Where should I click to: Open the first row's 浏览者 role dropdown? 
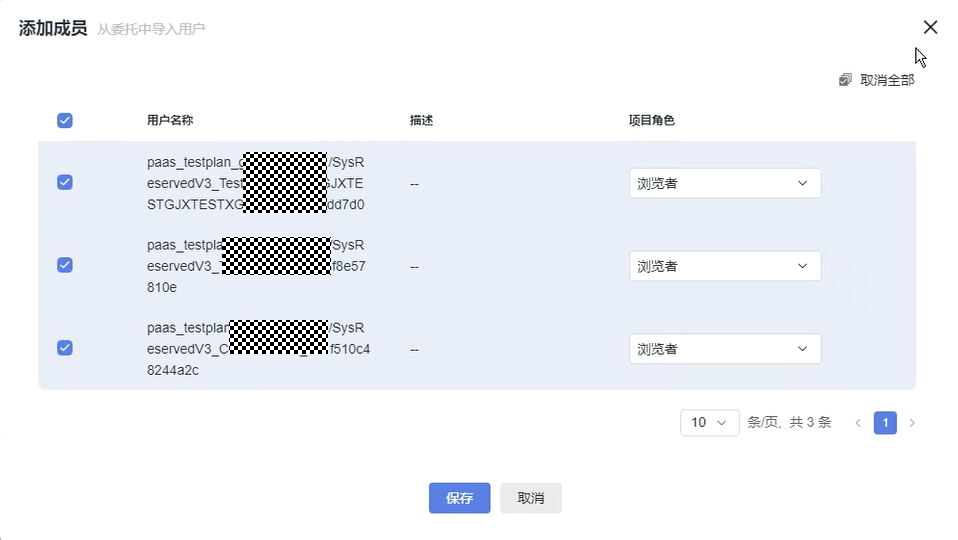pyautogui.click(x=725, y=183)
